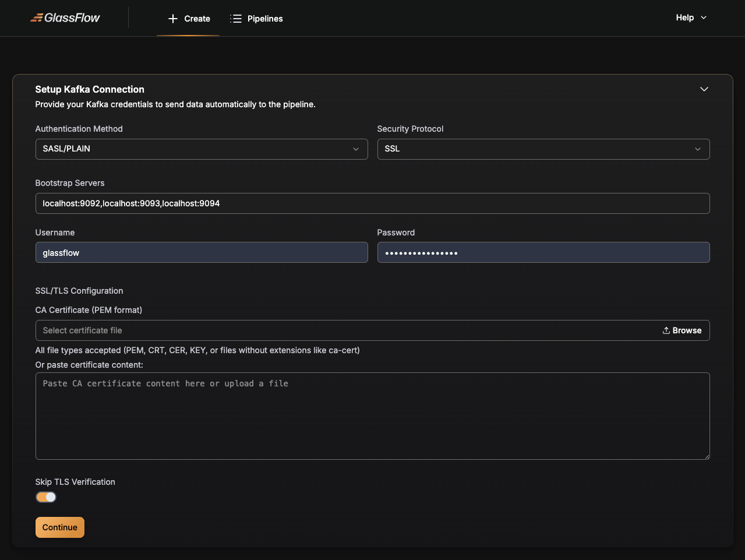The width and height of the screenshot is (745, 560).
Task: Open the Help menu
Action: (690, 17)
